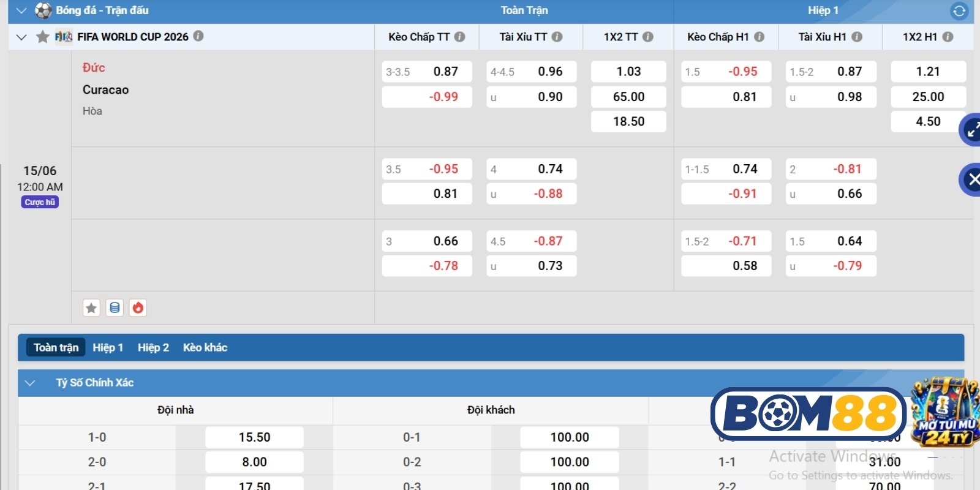Click the BOM88 logo

(x=809, y=413)
